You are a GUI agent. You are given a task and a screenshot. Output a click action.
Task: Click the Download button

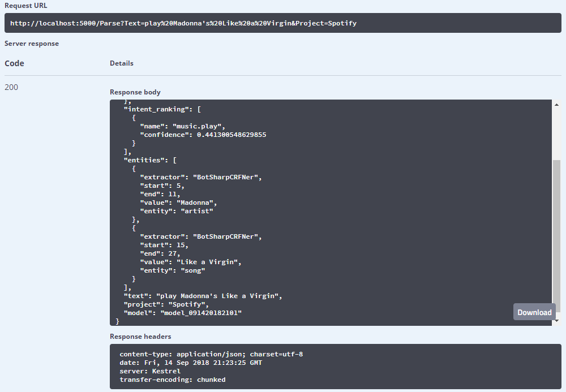pyautogui.click(x=535, y=312)
